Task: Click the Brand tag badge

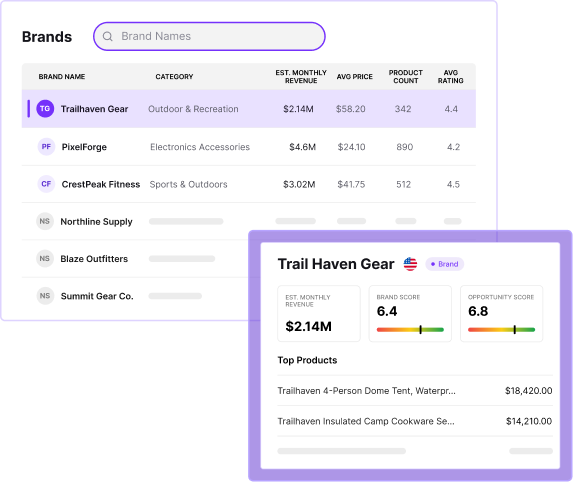Action: pyautogui.click(x=444, y=264)
